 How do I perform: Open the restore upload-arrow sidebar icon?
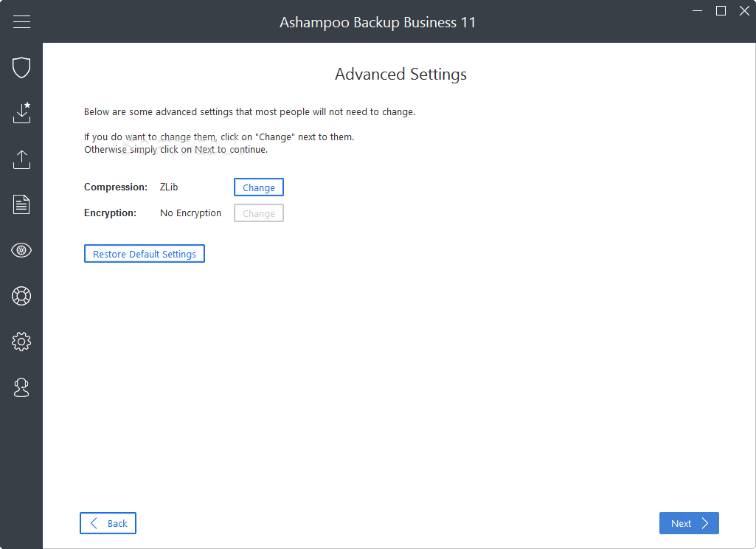21,159
